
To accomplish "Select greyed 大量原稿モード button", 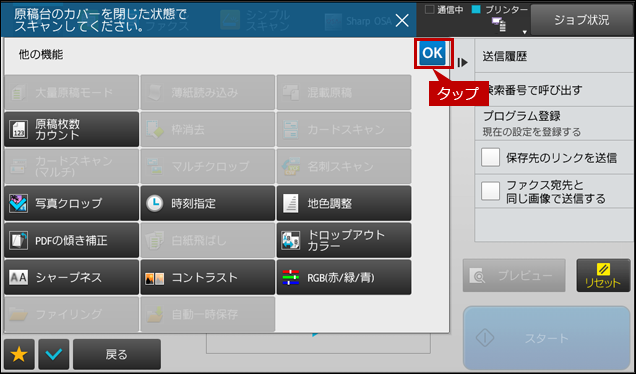I will [x=71, y=92].
